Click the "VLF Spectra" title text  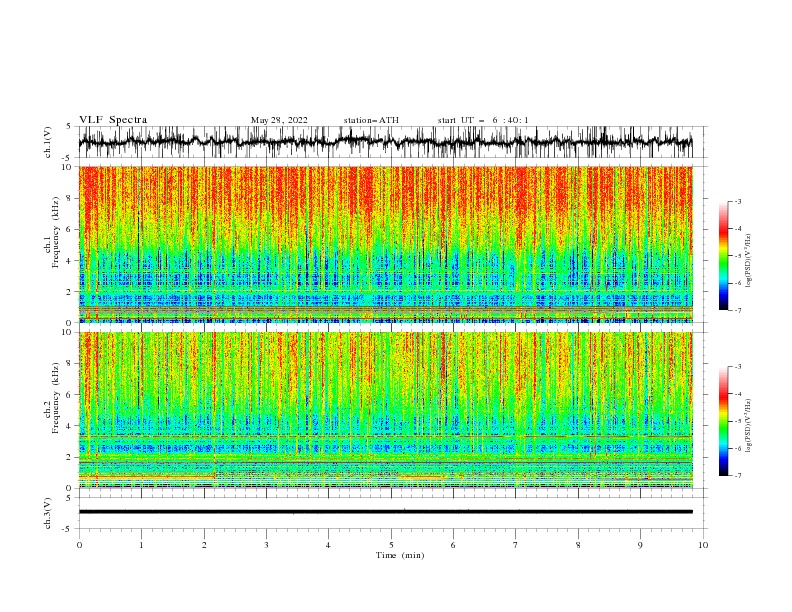[113, 120]
